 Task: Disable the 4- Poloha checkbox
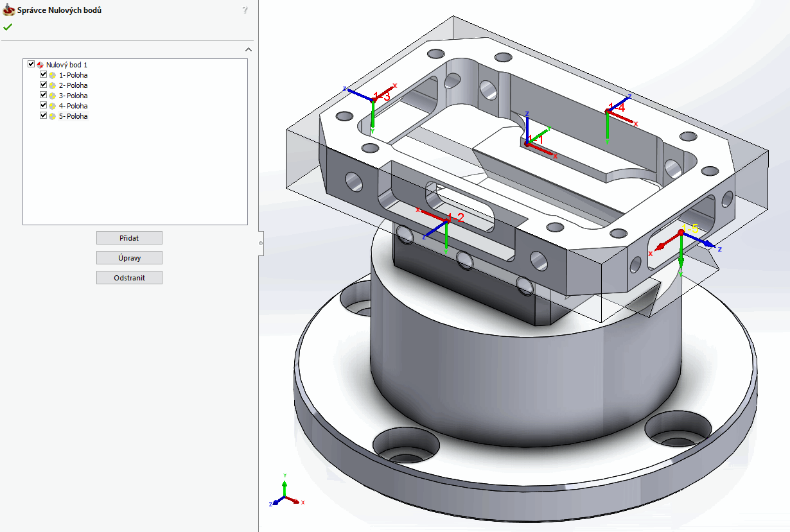tap(44, 105)
